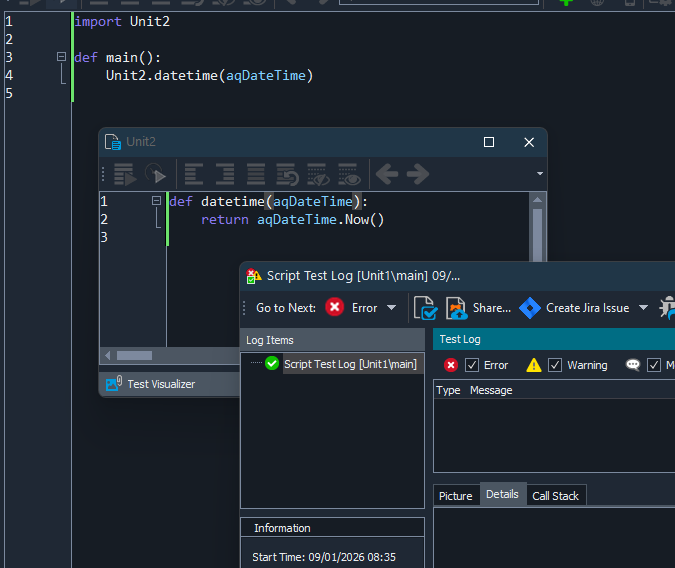Click the Navigate Back arrow in Unit2 toolbar
The width and height of the screenshot is (675, 568).
(x=386, y=174)
